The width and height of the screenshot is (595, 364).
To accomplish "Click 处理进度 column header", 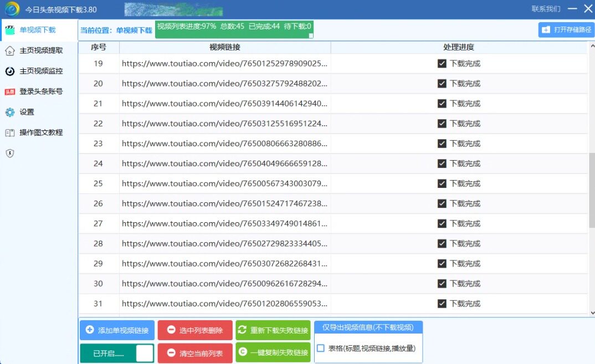I will pos(459,47).
